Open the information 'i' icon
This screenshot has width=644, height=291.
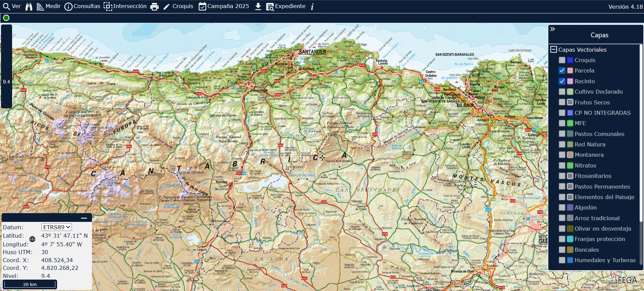point(312,6)
